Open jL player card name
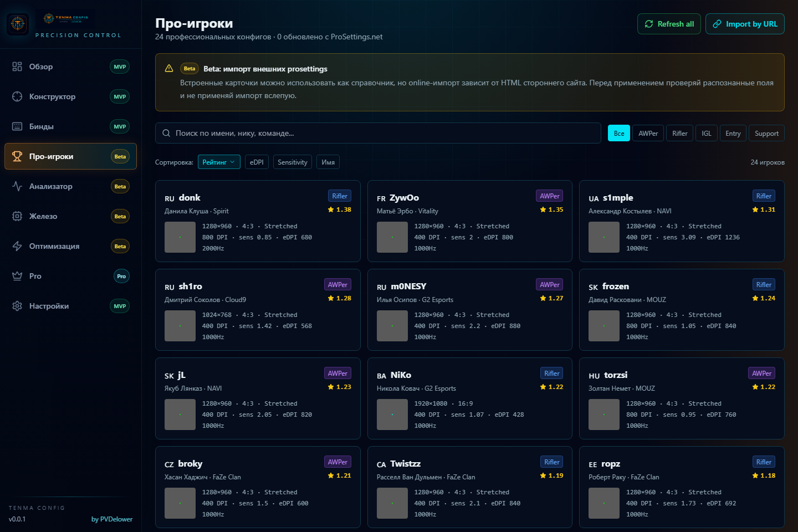Image resolution: width=798 pixels, height=532 pixels. click(182, 375)
